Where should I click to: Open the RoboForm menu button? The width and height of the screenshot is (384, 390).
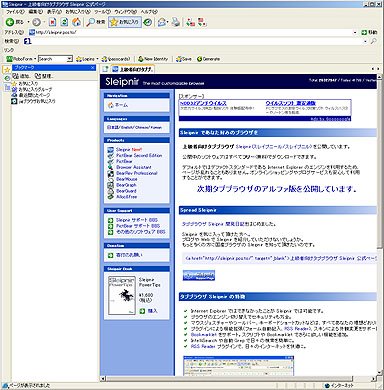tap(21, 59)
